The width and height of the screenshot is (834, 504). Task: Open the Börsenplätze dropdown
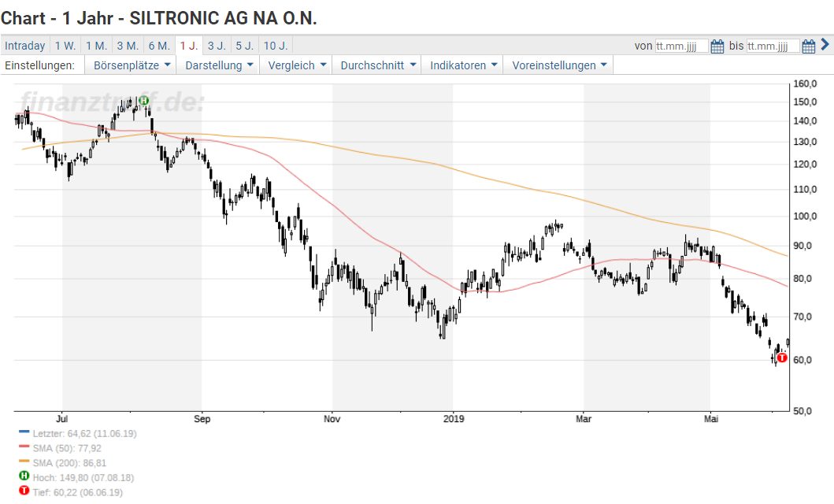[132, 65]
